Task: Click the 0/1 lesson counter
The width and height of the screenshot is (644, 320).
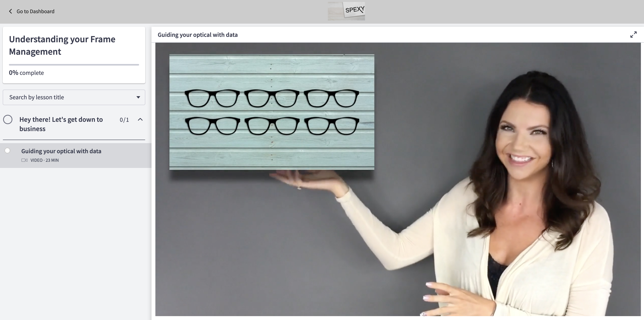Action: [124, 120]
